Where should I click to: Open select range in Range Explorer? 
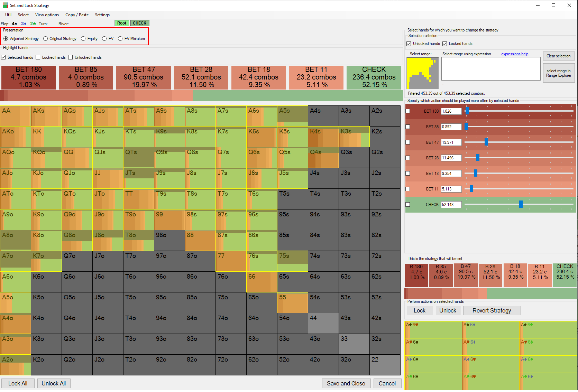tap(559, 73)
